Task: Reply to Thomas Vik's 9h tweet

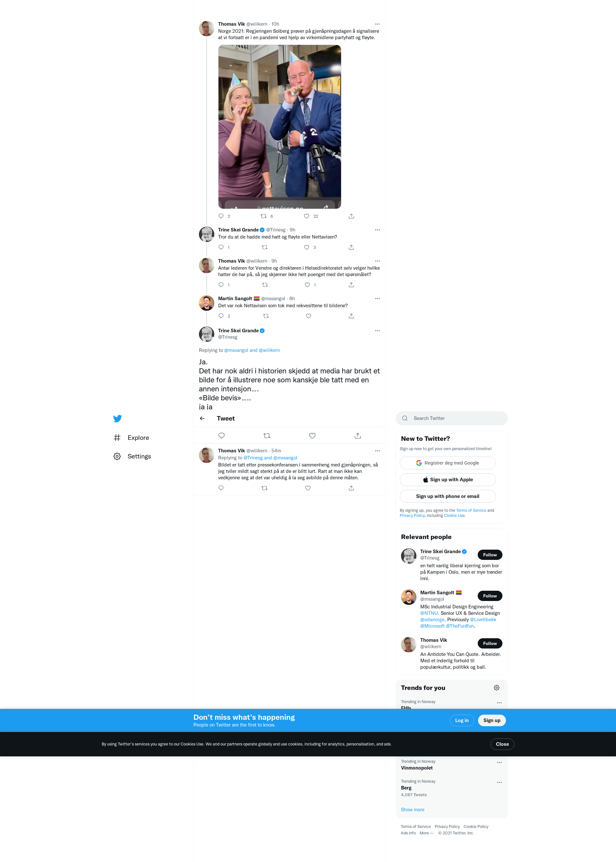Action: 221,285
